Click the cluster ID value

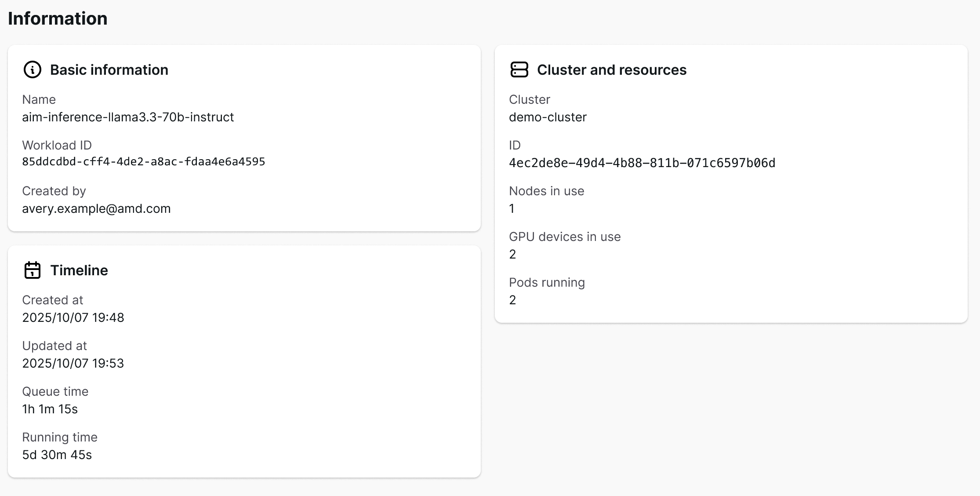642,163
